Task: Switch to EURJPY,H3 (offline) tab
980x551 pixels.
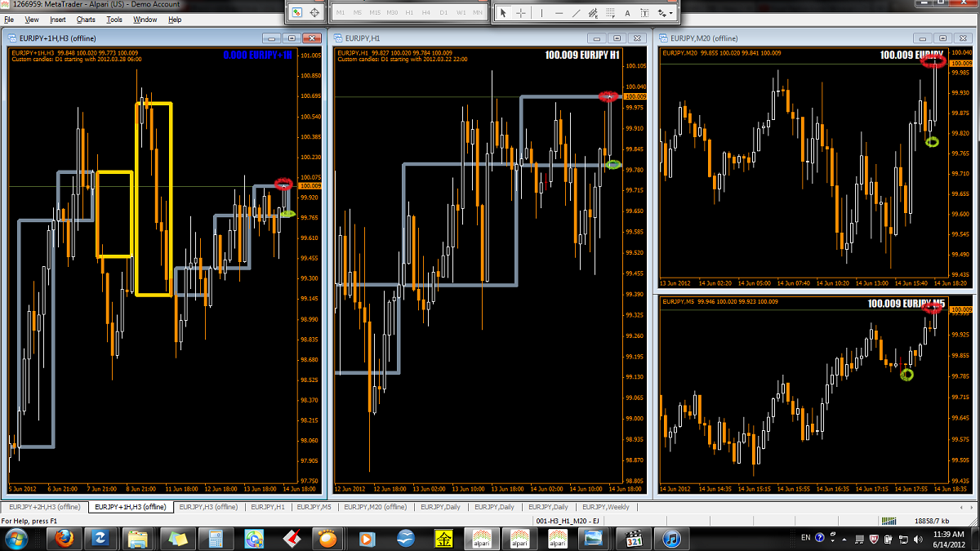Action: (x=208, y=507)
